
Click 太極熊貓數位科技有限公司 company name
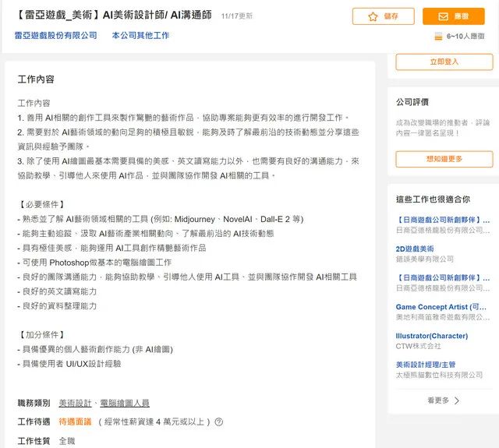[439, 375]
